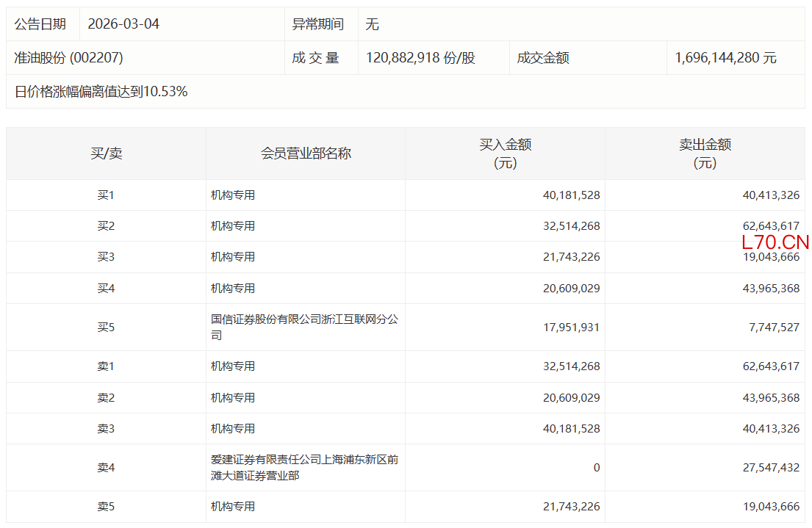Click the 买/卖 column header
This screenshot has width=812, height=528.
tap(107, 153)
